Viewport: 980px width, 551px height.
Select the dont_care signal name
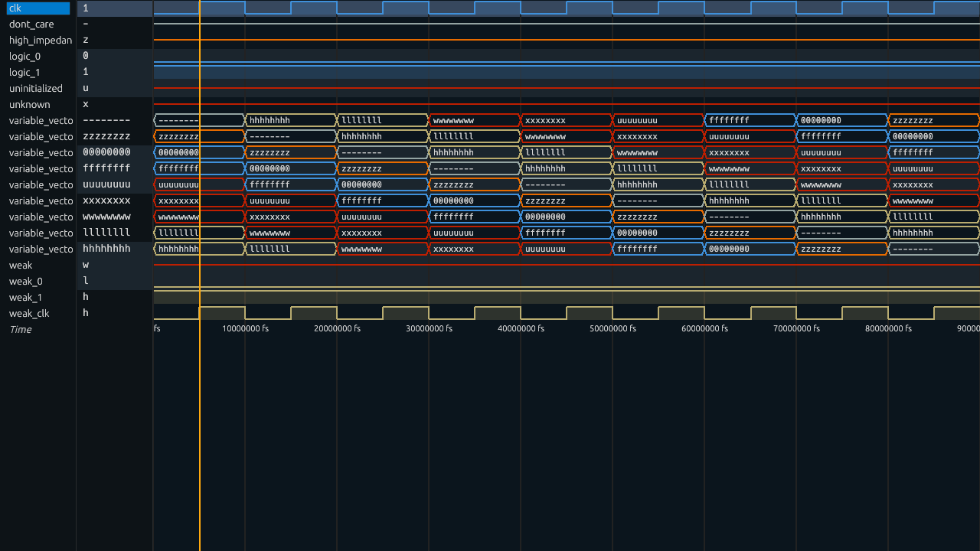[x=31, y=24]
